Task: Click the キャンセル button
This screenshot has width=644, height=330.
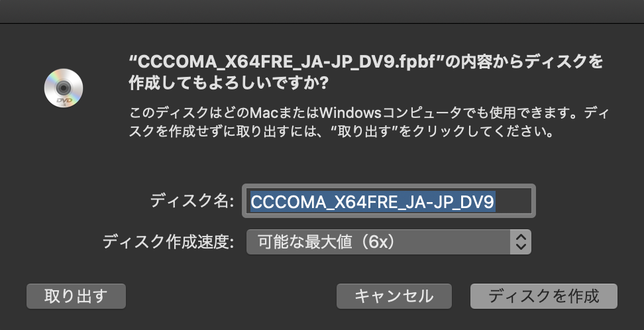Action: (x=394, y=296)
